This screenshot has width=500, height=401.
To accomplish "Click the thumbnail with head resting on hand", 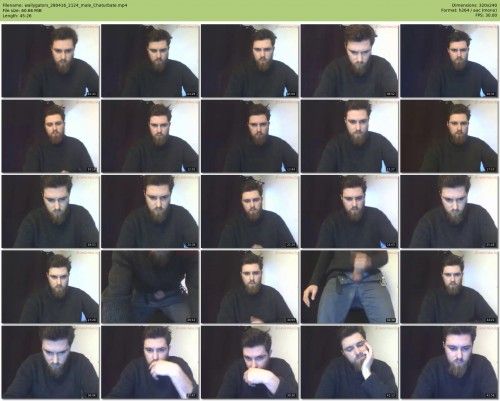I will click(350, 362).
